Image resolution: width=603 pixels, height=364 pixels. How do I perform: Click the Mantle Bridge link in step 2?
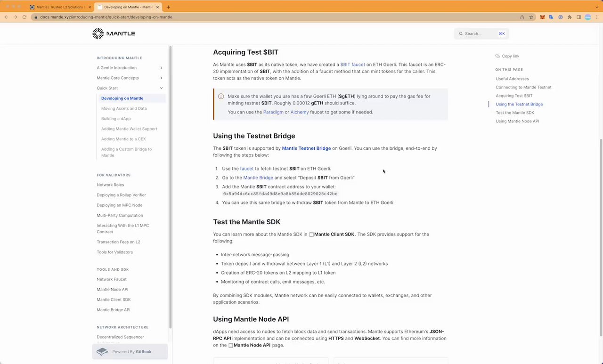[x=258, y=178]
